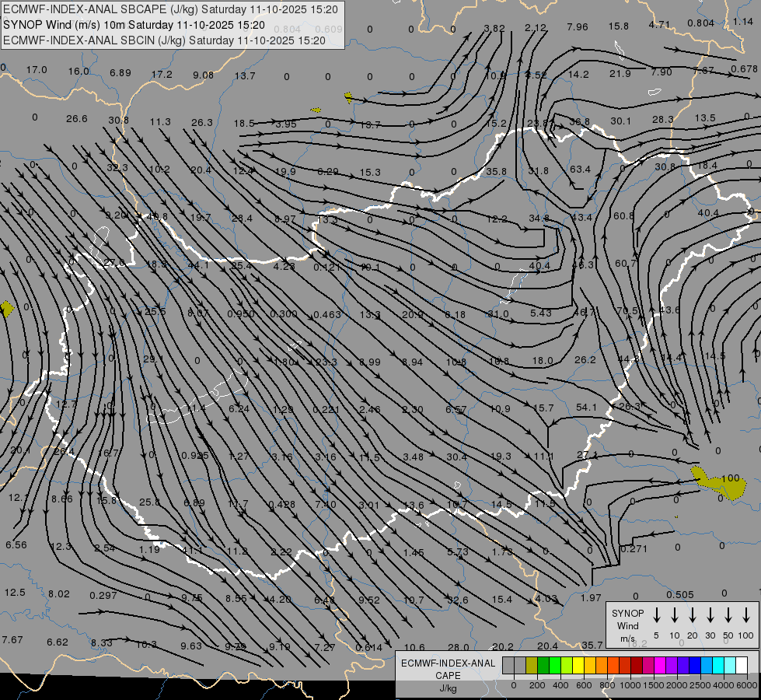Pick the deep blue CAPE legend swatch

695,665
